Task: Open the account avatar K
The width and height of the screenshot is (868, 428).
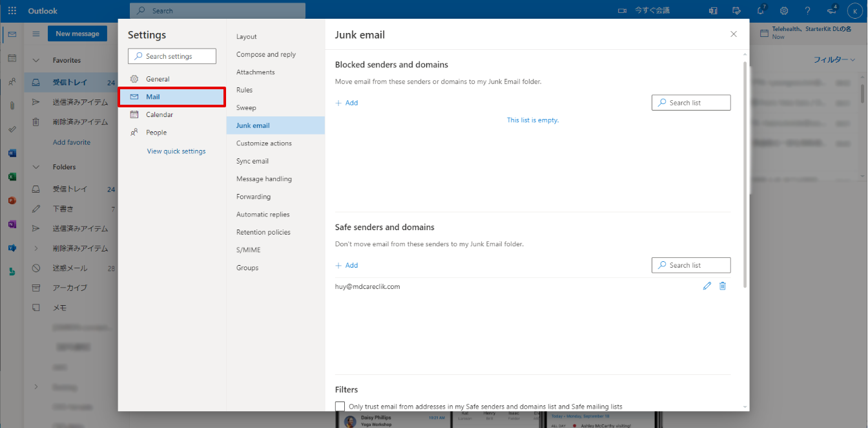Action: point(855,11)
